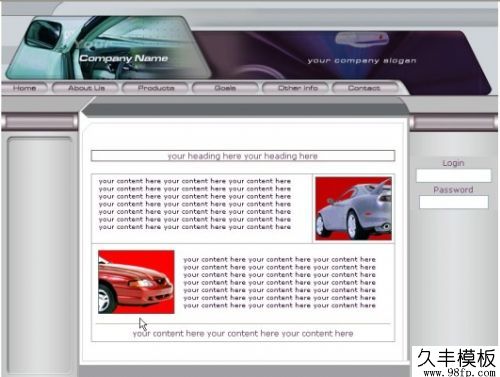Select the heading bar text

(x=243, y=156)
